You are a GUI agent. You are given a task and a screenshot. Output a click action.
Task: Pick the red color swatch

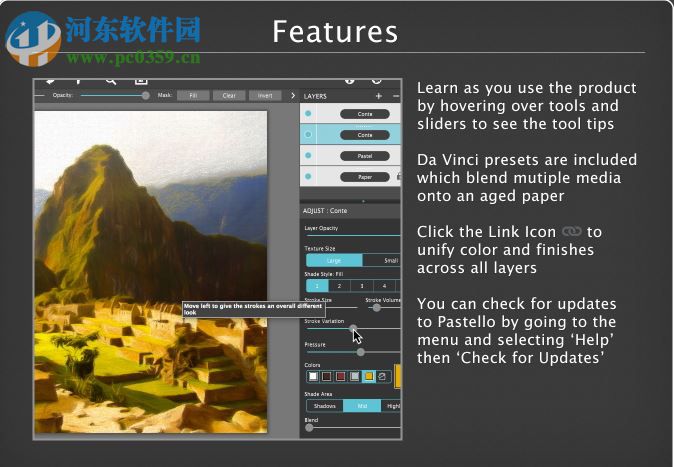point(340,377)
